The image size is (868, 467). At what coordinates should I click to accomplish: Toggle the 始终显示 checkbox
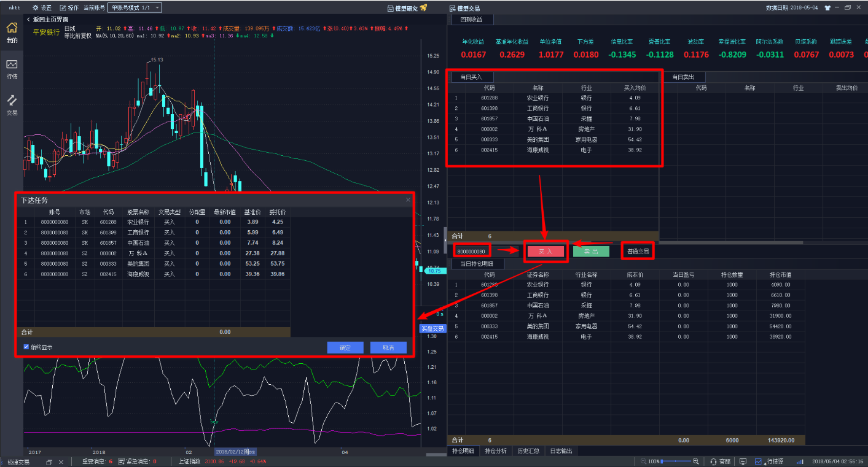26,347
